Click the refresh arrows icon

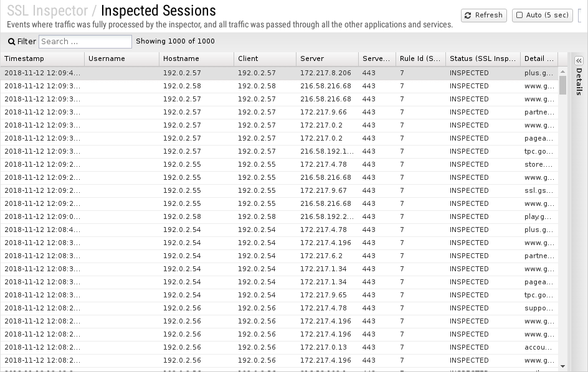click(468, 16)
